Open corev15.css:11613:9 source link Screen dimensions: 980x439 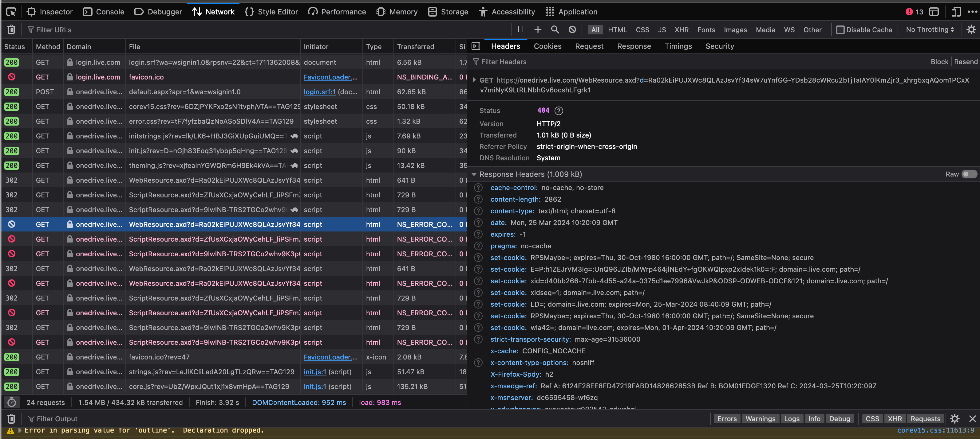pos(935,430)
